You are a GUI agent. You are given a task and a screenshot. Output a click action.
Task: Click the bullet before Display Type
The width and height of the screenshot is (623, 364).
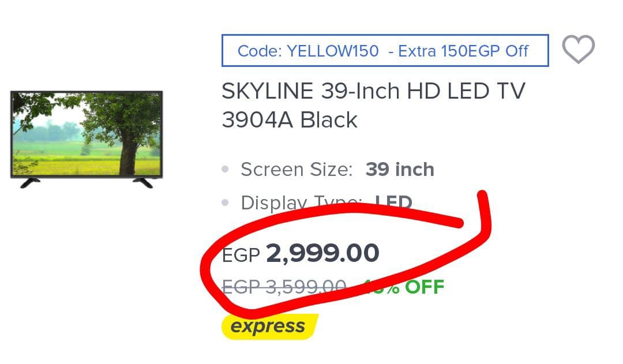pos(226,203)
